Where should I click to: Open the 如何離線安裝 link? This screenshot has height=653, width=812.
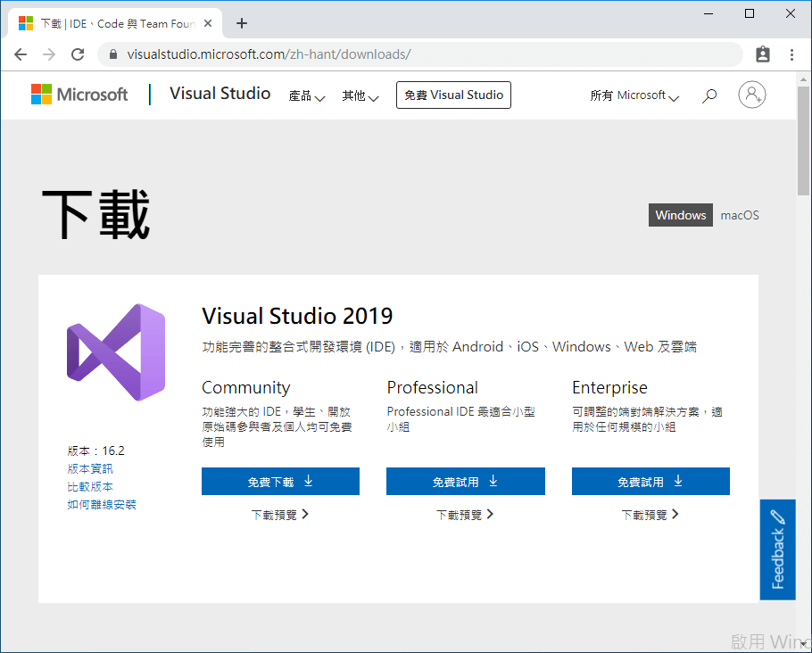coord(102,504)
